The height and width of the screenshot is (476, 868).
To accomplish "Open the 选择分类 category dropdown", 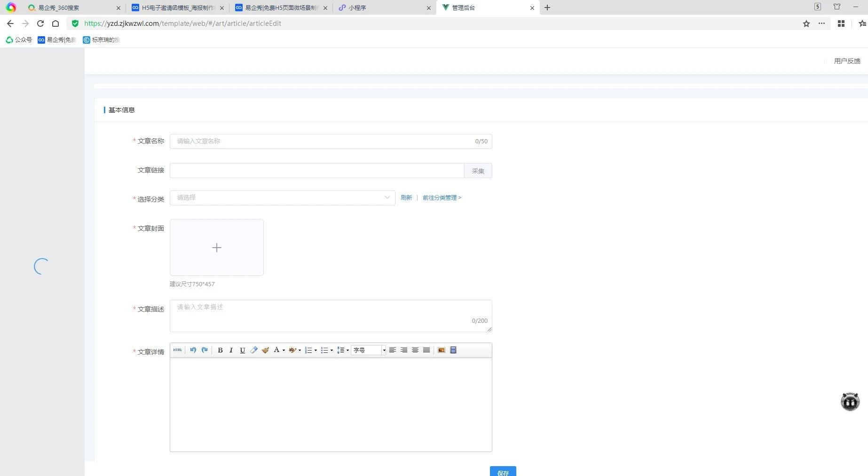I will 282,198.
